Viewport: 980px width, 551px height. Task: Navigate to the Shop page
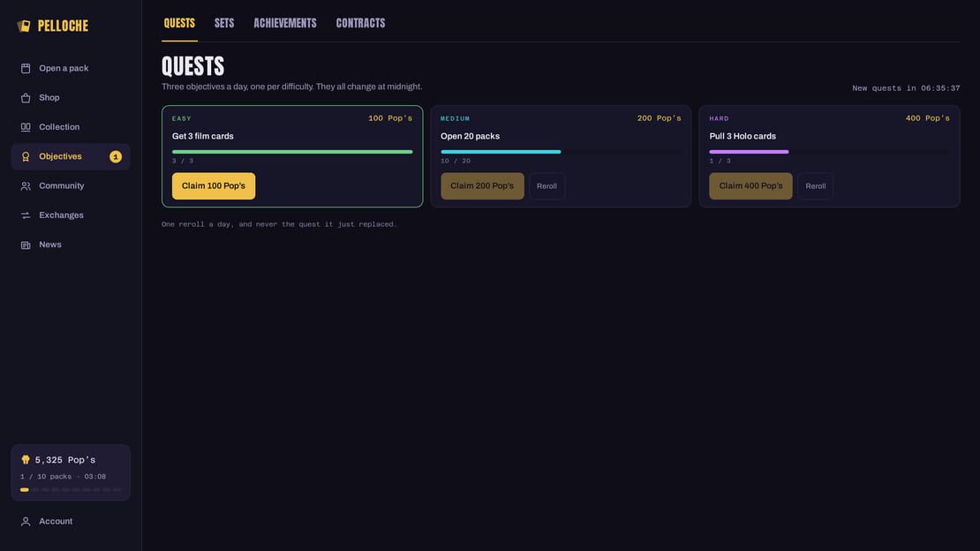click(x=71, y=97)
